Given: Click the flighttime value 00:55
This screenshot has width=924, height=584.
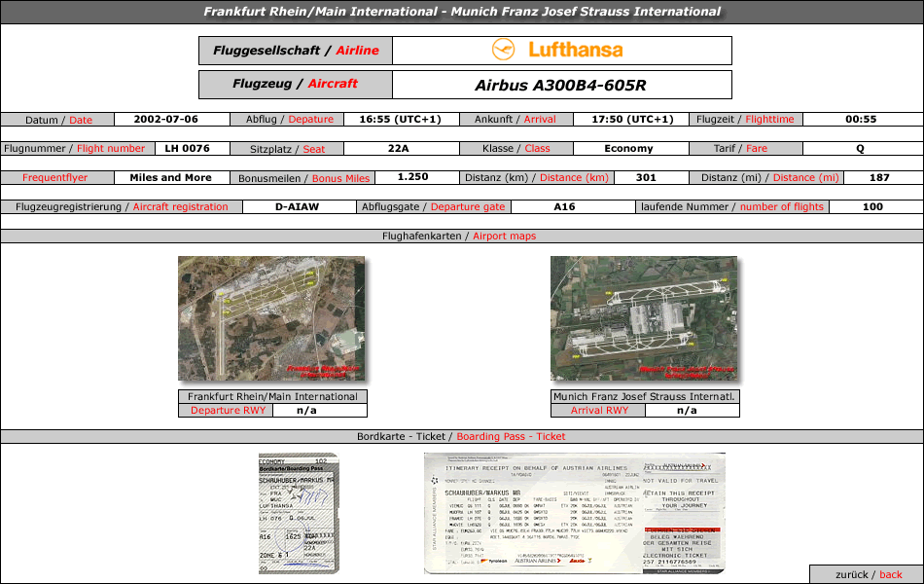Looking at the screenshot, I should tap(861, 119).
